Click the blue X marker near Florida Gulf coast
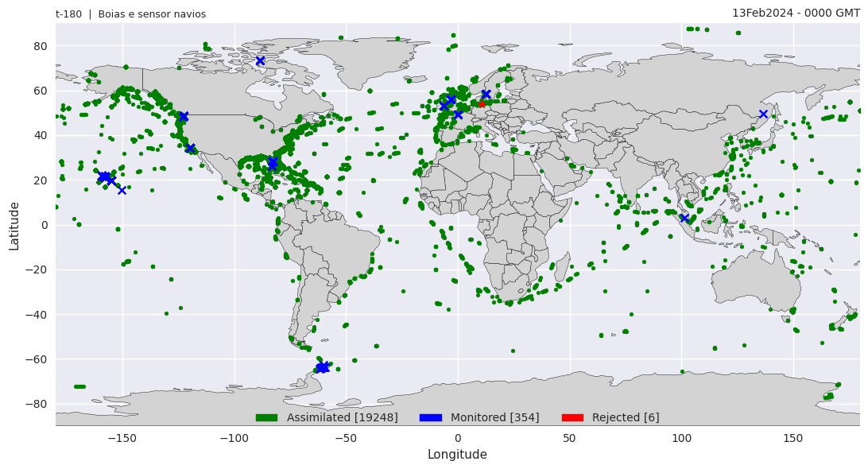Screen dimensions: 868x469 tap(273, 164)
